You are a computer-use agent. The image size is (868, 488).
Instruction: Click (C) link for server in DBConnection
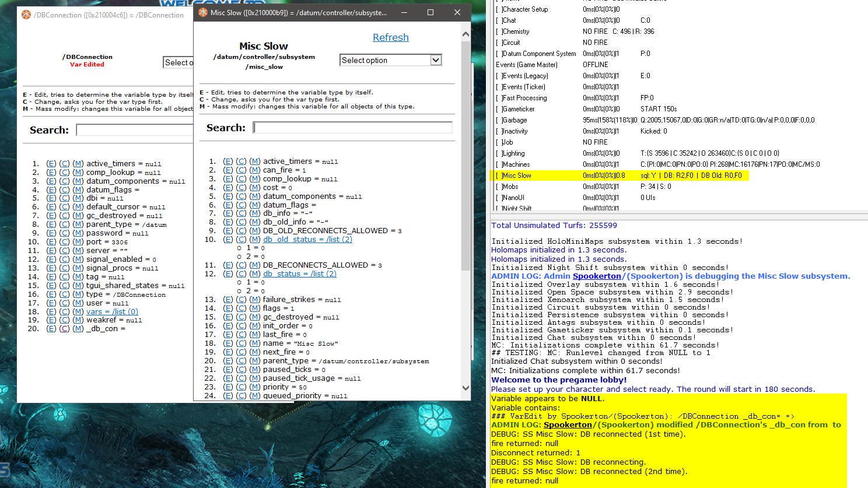pyautogui.click(x=64, y=251)
